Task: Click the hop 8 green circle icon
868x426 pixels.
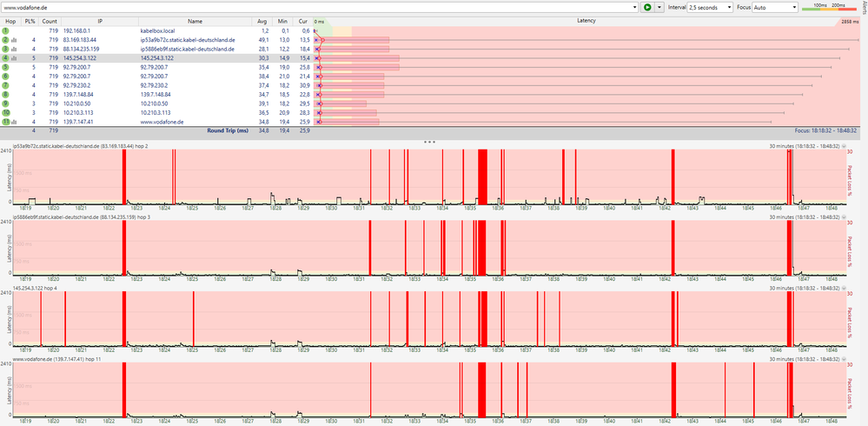Action: point(5,94)
